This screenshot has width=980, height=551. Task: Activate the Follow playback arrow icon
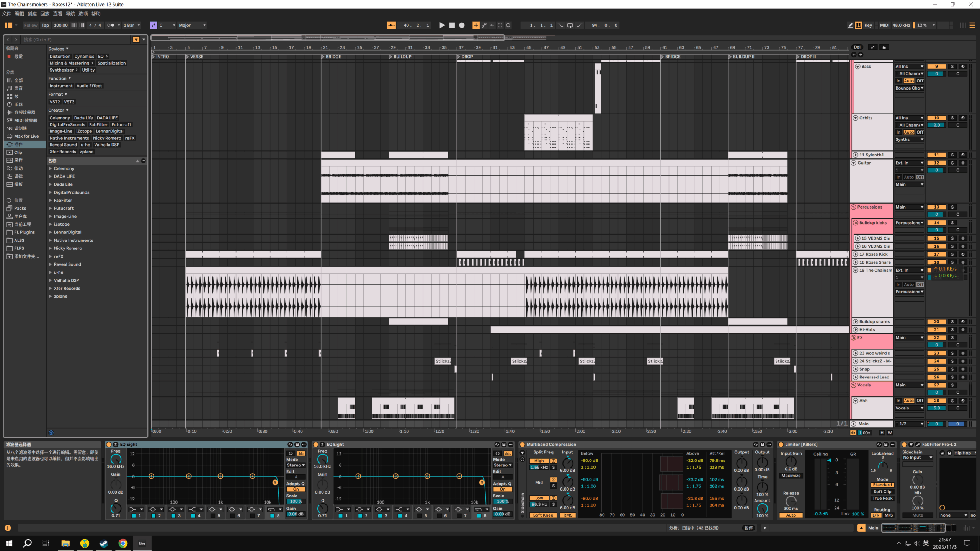(x=391, y=25)
